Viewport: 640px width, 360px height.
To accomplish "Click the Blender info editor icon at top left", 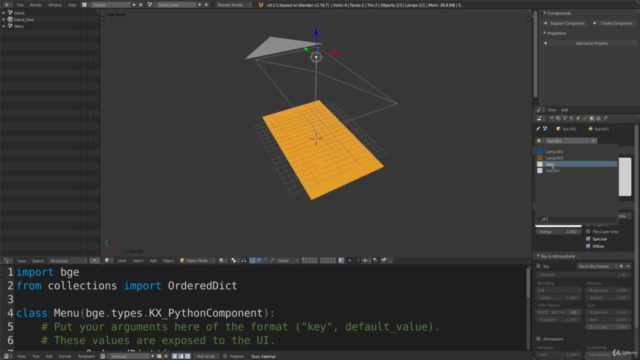I will coord(7,5).
